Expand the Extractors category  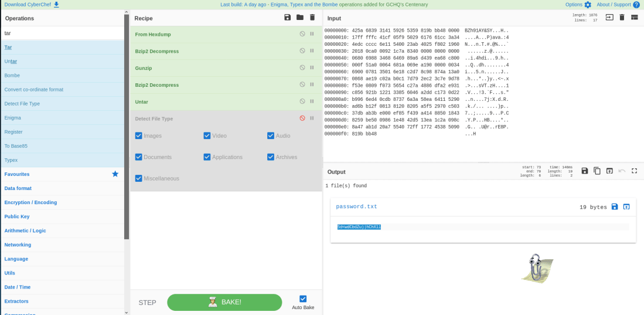(x=16, y=301)
